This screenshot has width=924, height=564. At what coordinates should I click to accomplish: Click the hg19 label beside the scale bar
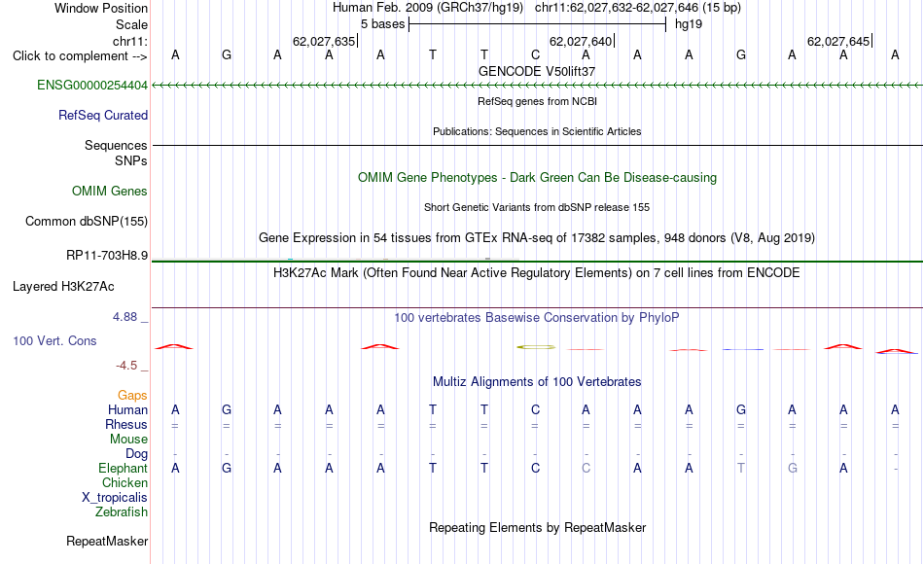coord(689,24)
